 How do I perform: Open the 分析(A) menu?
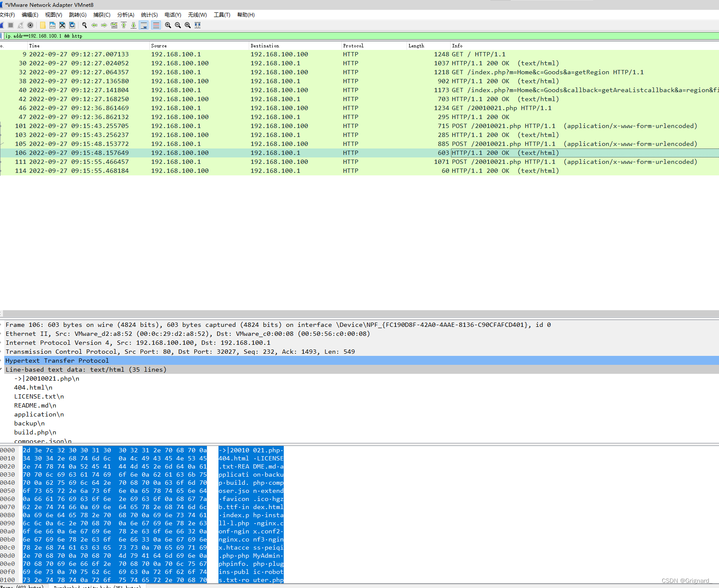coord(126,15)
